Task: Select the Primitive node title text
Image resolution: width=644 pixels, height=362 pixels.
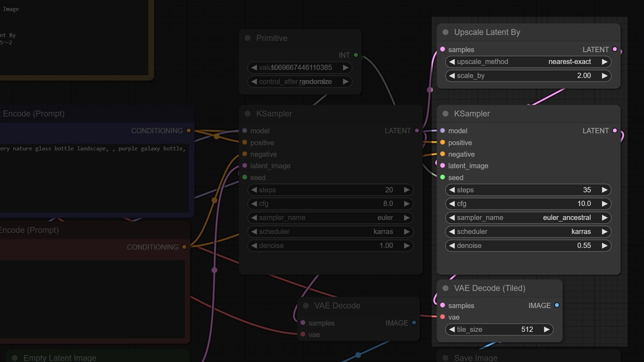Action: 272,38
